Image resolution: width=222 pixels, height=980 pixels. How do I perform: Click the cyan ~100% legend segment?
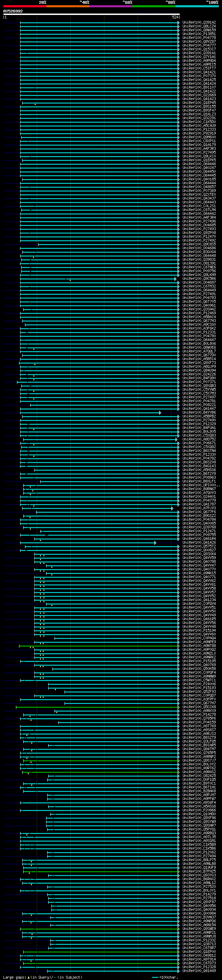pyautogui.click(x=197, y=6)
